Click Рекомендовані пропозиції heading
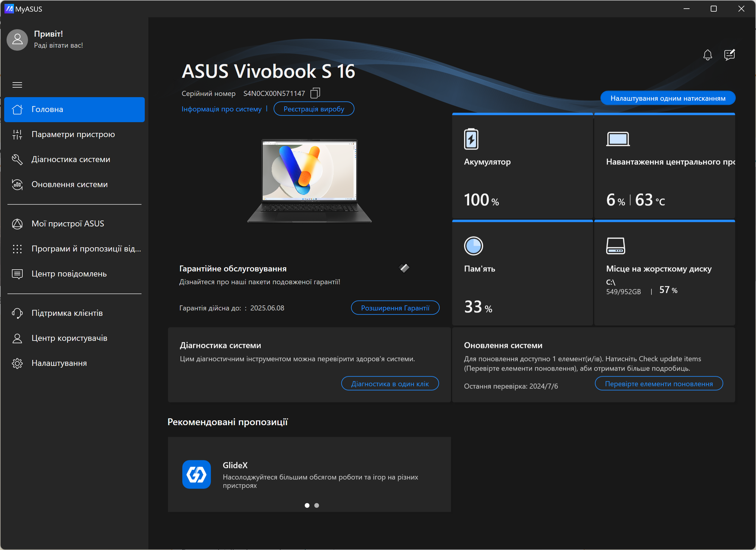This screenshot has width=756, height=550. 227,422
